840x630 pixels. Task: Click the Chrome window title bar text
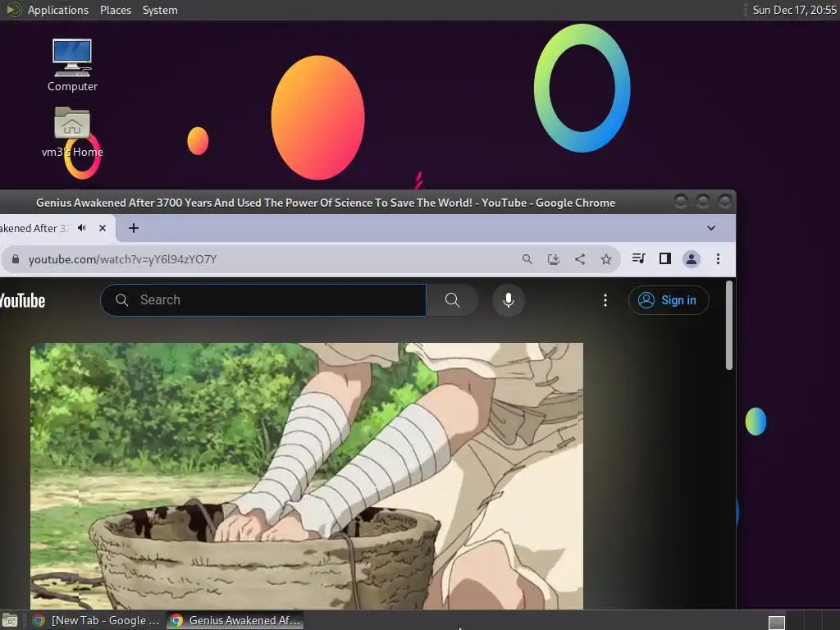pyautogui.click(x=325, y=203)
